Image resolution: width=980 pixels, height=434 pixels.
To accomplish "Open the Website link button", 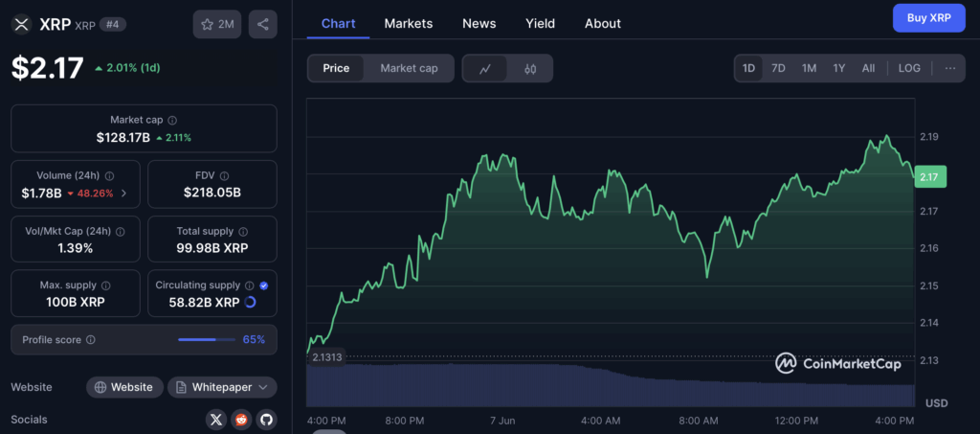I will [124, 387].
